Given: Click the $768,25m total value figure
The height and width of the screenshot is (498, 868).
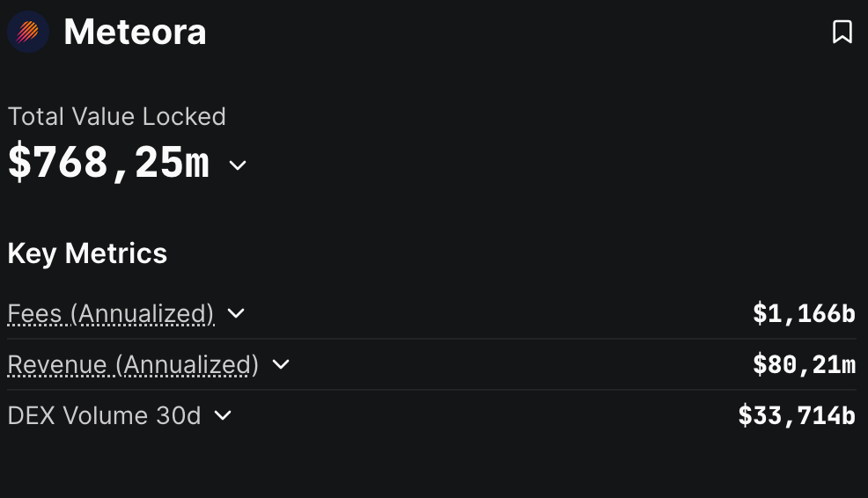Looking at the screenshot, I should click(109, 164).
